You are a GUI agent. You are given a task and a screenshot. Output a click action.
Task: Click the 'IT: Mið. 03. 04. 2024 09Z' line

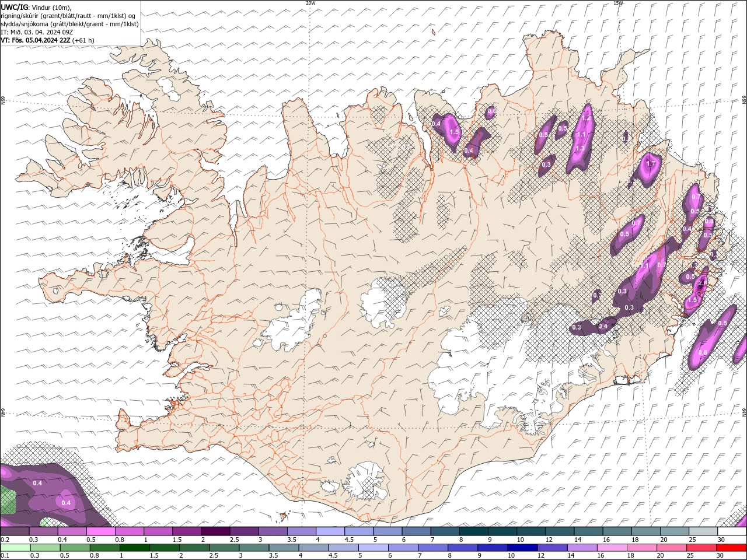tap(37, 32)
